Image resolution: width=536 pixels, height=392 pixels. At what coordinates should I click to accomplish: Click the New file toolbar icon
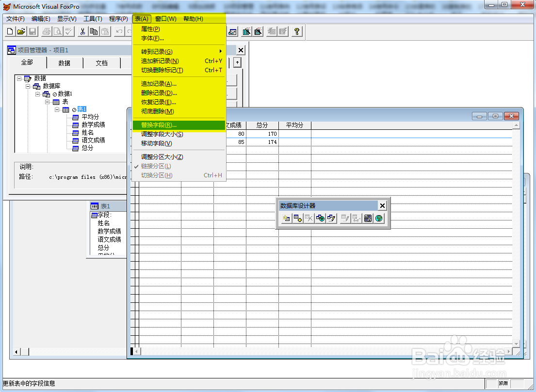10,31
